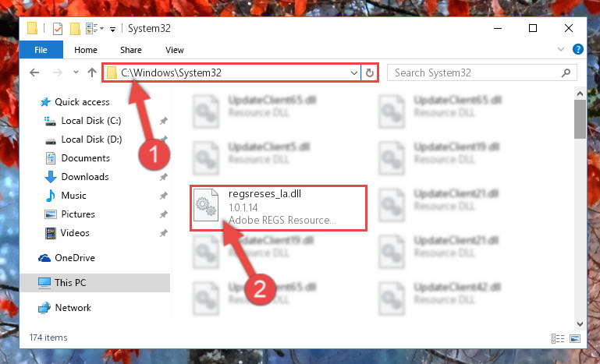Open the Help question mark icon
Viewport: 600px width, 364px height.
click(x=578, y=49)
